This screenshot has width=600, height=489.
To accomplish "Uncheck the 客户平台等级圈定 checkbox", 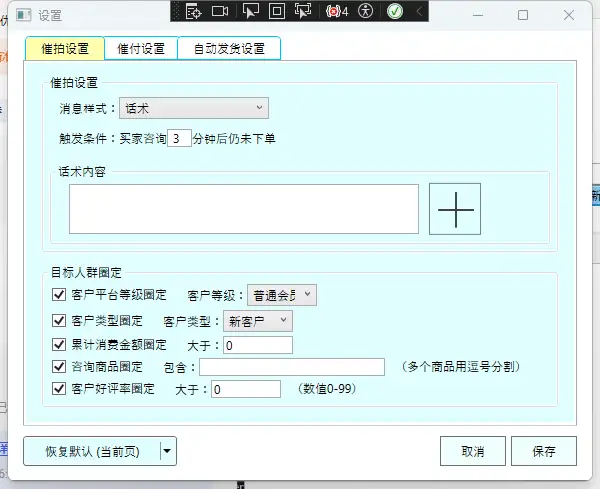I will coord(58,295).
